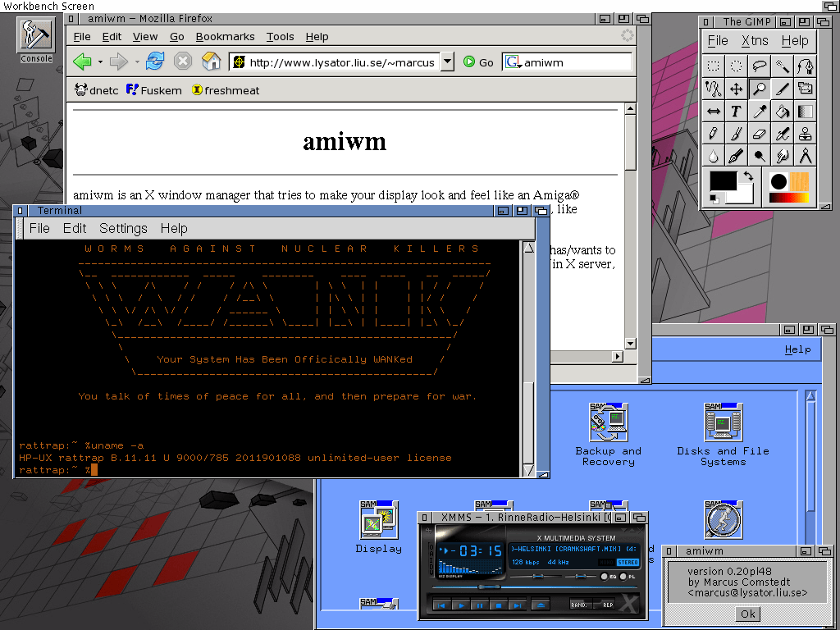Open the Xtns menu in GIMP
The height and width of the screenshot is (630, 840).
[755, 41]
